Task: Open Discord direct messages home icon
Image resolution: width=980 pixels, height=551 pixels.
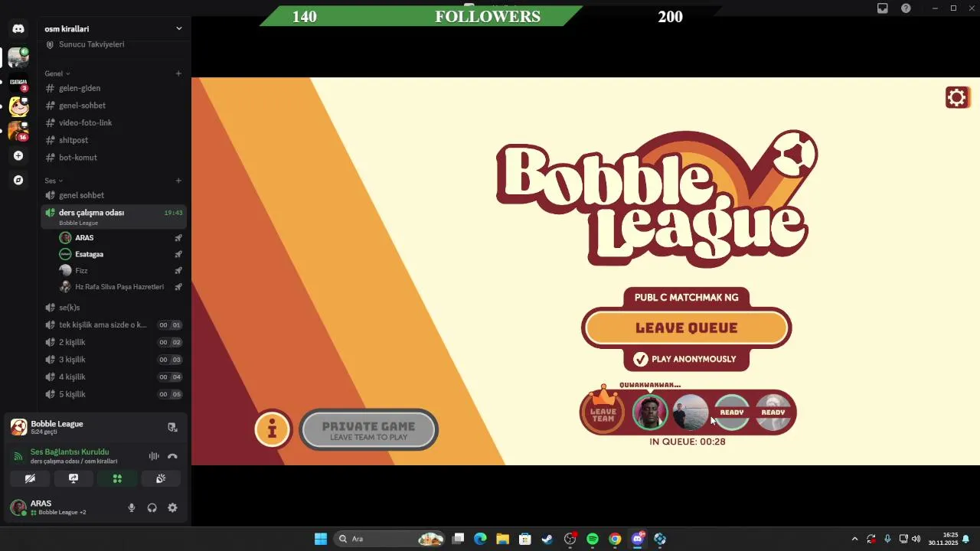Action: (x=18, y=28)
